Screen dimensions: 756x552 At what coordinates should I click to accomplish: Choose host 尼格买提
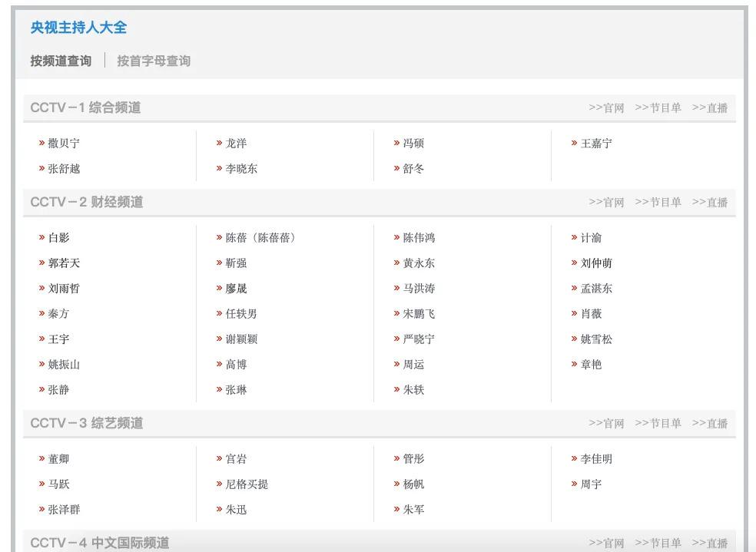(x=247, y=484)
